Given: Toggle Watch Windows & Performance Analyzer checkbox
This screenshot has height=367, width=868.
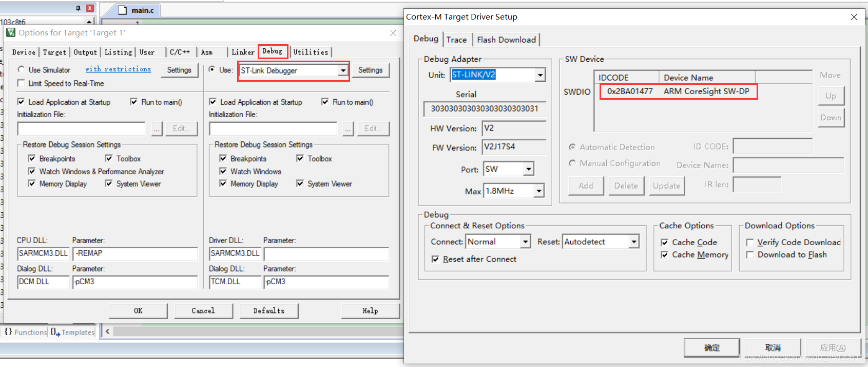Looking at the screenshot, I should tap(32, 171).
